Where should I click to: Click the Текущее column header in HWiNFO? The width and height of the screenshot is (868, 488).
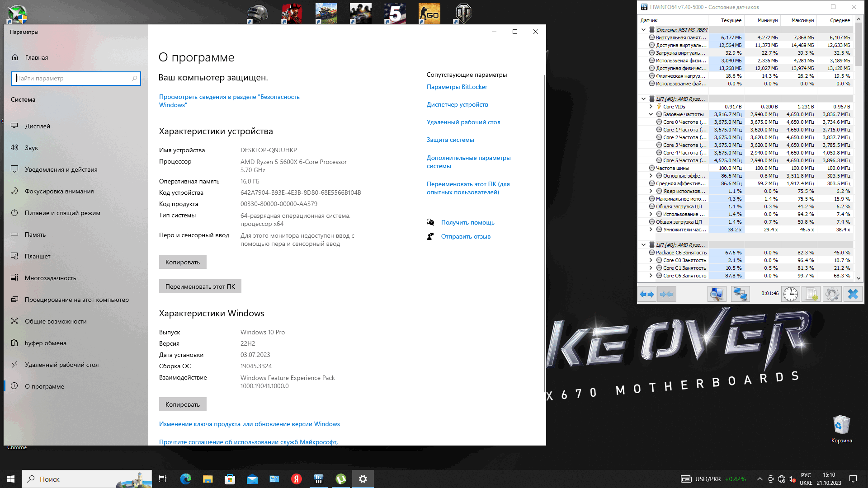726,20
